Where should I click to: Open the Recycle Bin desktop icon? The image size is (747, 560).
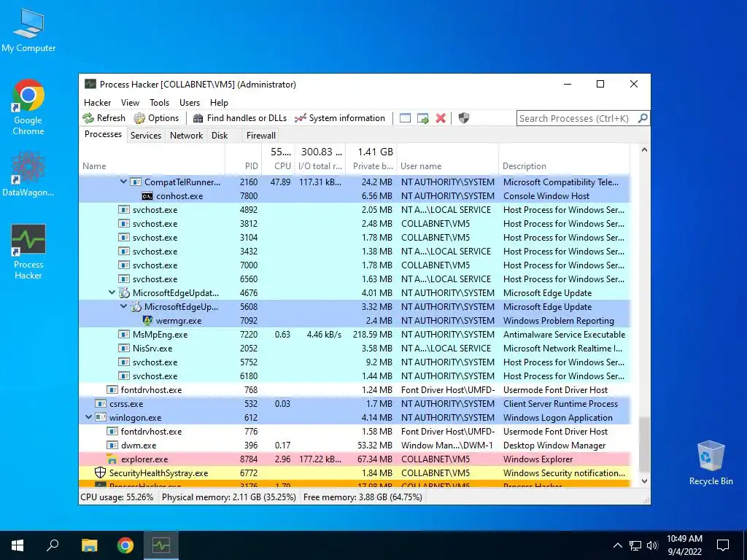[x=711, y=463]
